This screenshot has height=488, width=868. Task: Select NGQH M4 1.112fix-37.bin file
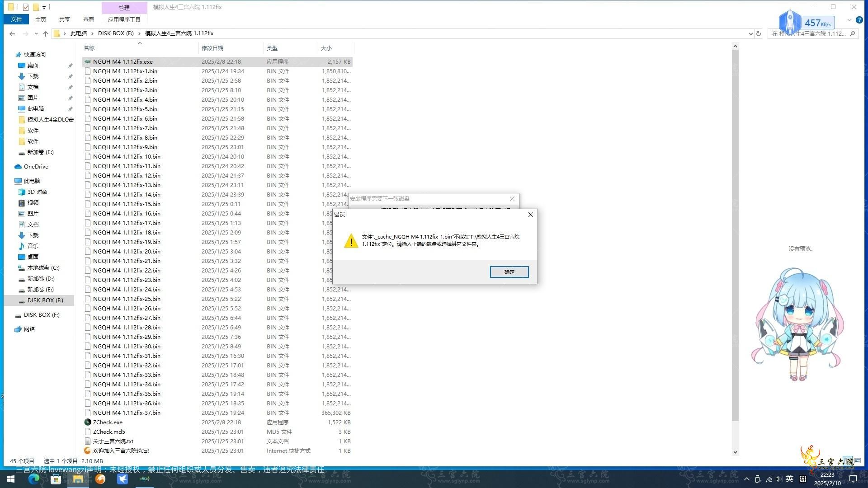(127, 413)
